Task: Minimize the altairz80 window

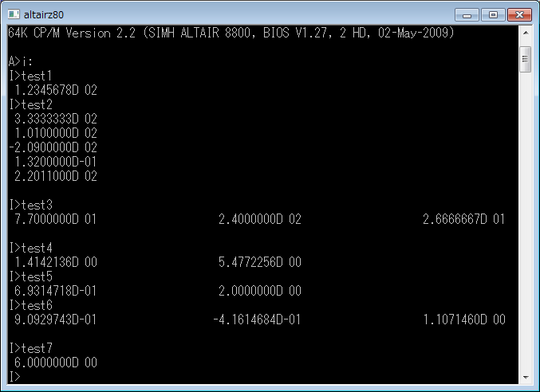Action: [467, 15]
